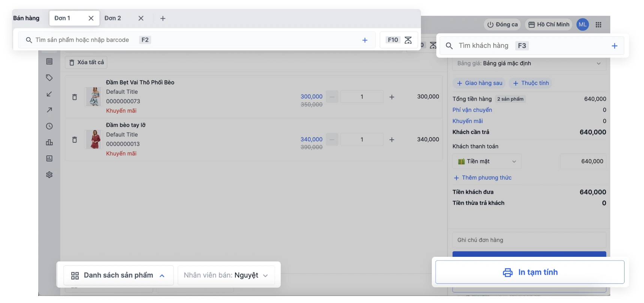Open the apps grid menu

pos(599,24)
